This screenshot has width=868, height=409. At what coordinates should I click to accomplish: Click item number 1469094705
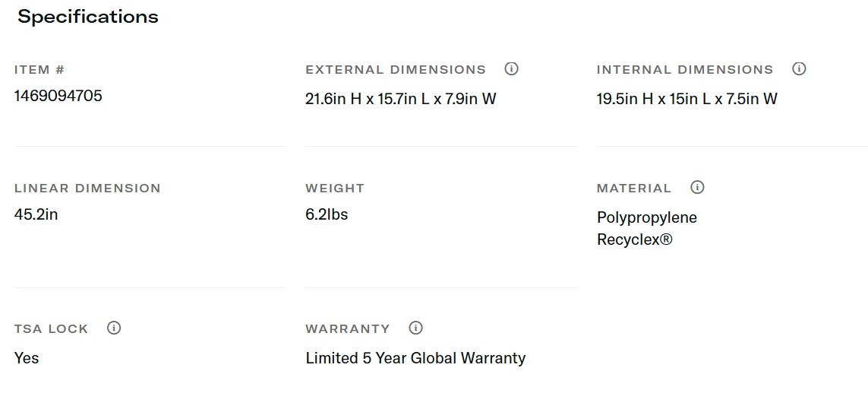(58, 96)
